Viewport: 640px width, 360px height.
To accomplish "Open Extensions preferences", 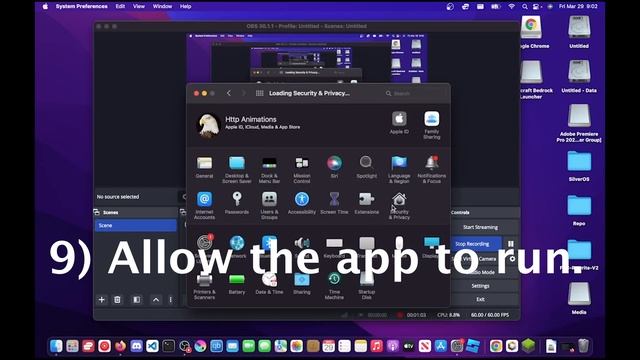I will pos(367,203).
